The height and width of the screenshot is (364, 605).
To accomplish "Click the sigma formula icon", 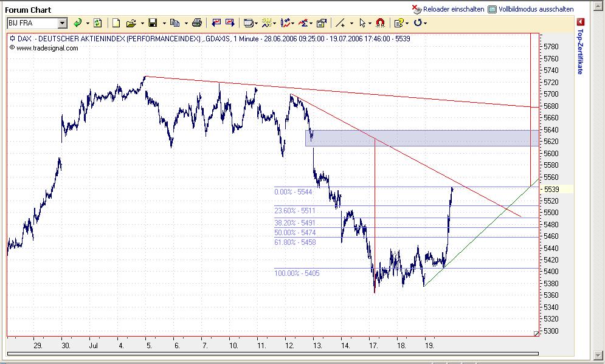I will [303, 23].
